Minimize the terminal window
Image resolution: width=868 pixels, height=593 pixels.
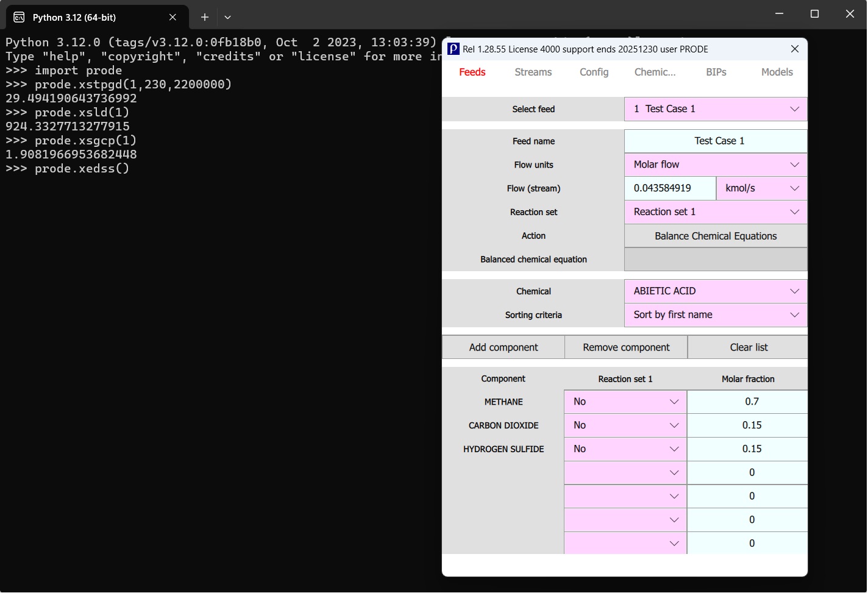[x=779, y=13]
